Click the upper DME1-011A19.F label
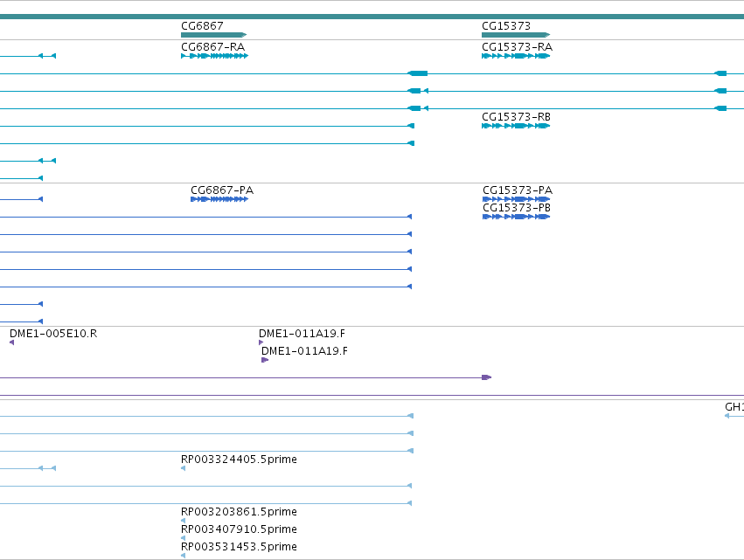744x560 pixels. pos(302,334)
